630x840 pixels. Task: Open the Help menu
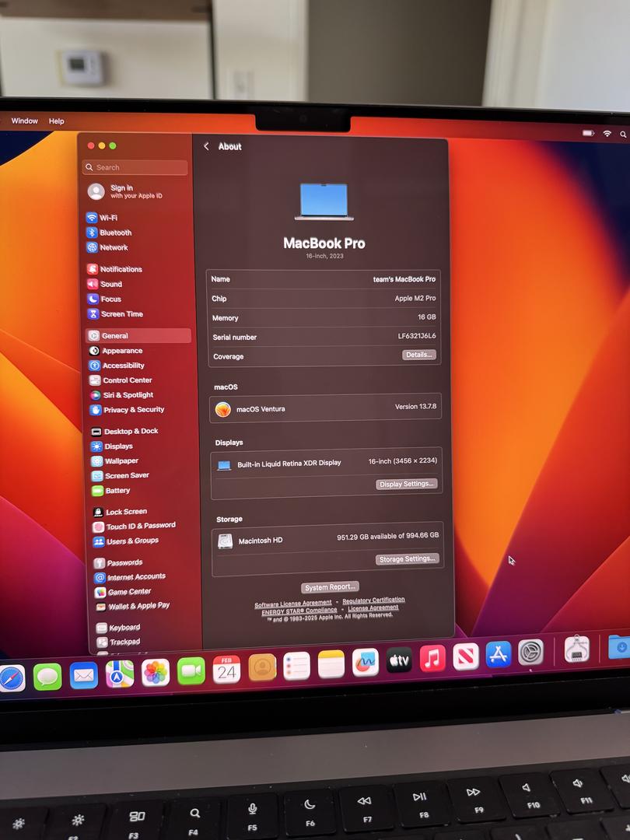coord(57,121)
